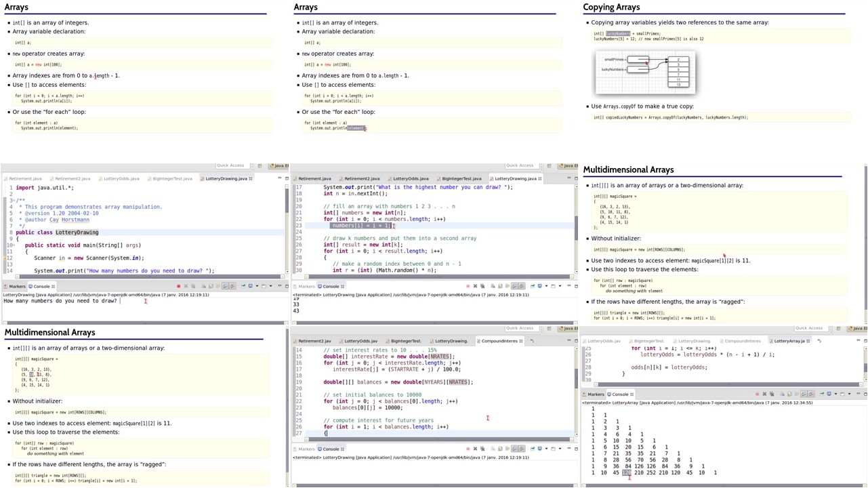Pin console in the frame showing 33 and 43
Image resolution: width=868 pixels, height=488 pixels.
533,286
